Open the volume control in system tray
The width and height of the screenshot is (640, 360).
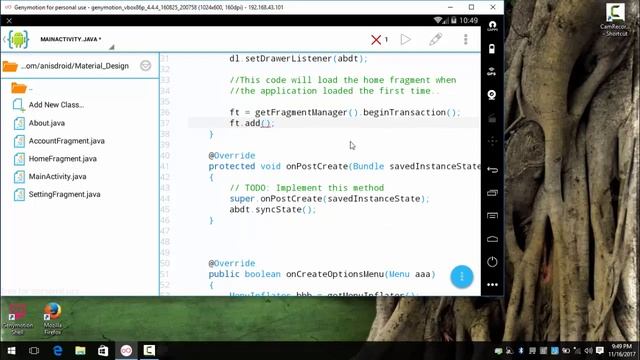click(x=588, y=351)
